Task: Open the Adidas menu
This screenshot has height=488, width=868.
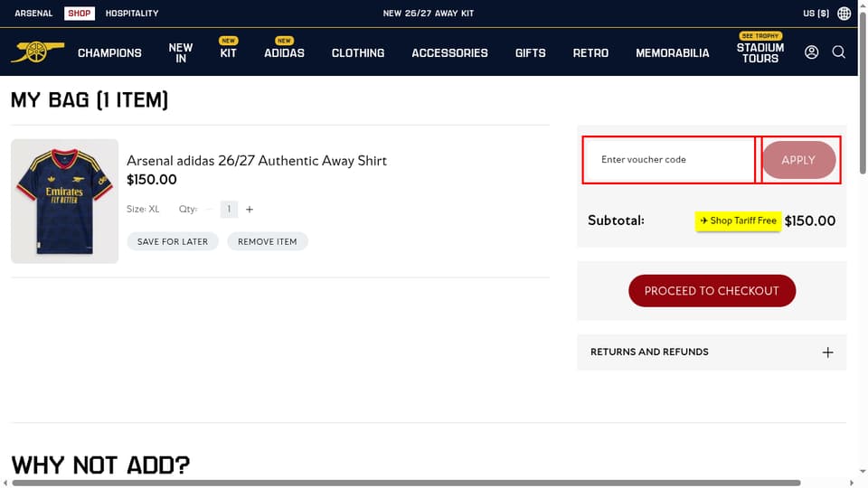Action: 284,53
